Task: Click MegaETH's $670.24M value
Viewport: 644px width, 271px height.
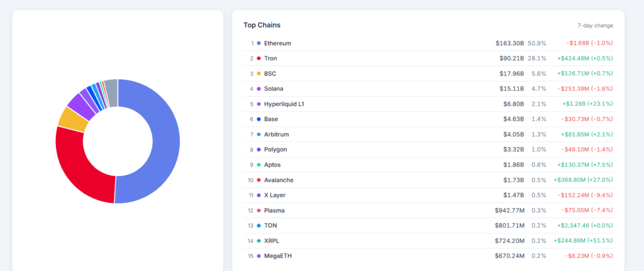Action: [509, 256]
